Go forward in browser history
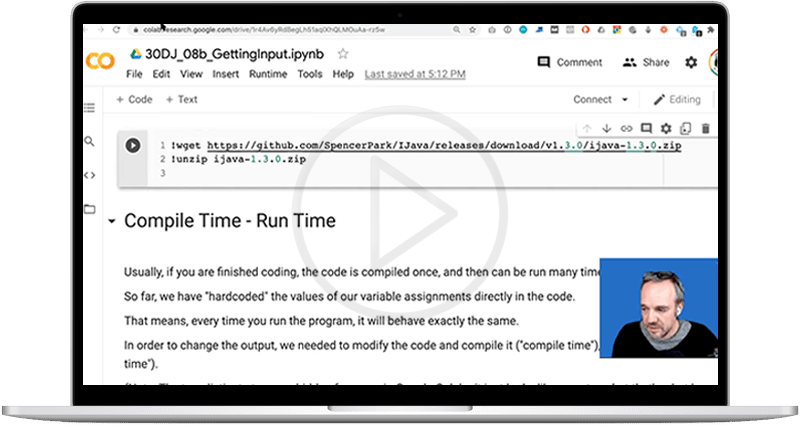Viewport: 800px width, 431px height. tap(101, 30)
